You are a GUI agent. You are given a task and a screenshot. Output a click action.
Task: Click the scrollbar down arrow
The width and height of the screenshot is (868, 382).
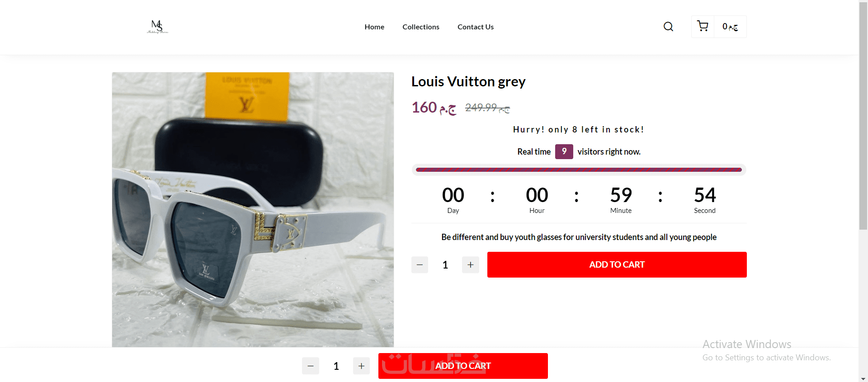[863, 379]
